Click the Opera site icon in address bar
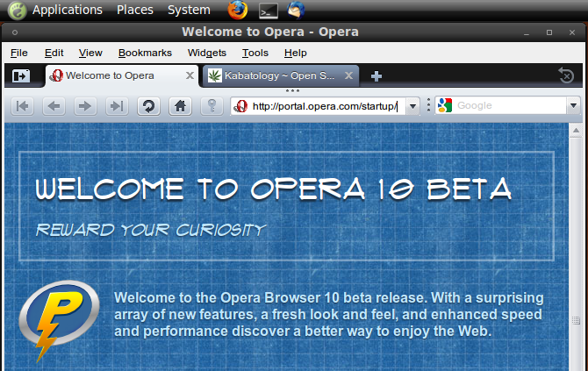This screenshot has width=588, height=371. pos(241,106)
